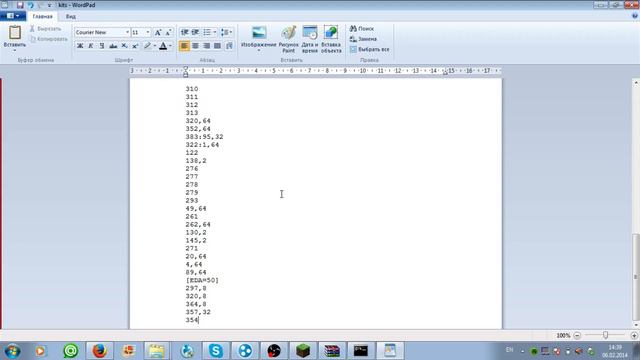Align text right

(207, 46)
